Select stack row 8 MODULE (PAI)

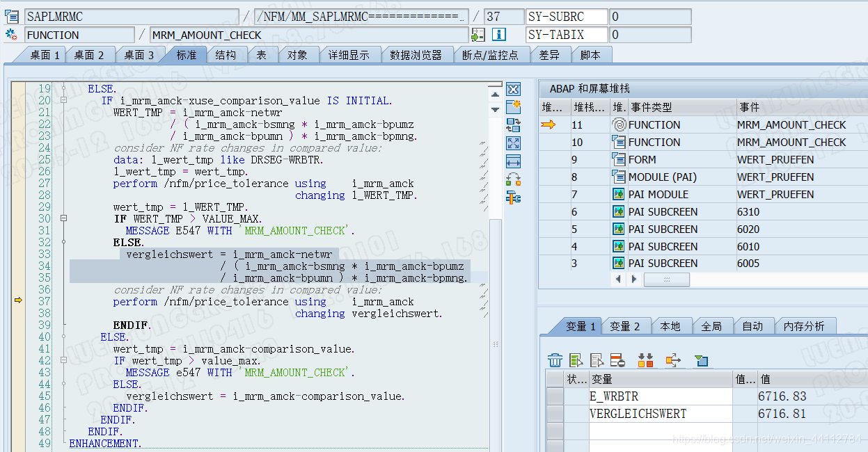tap(703, 177)
